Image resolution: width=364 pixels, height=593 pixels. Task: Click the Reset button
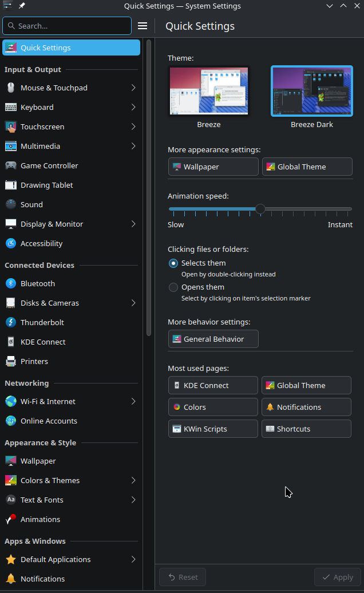(183, 577)
